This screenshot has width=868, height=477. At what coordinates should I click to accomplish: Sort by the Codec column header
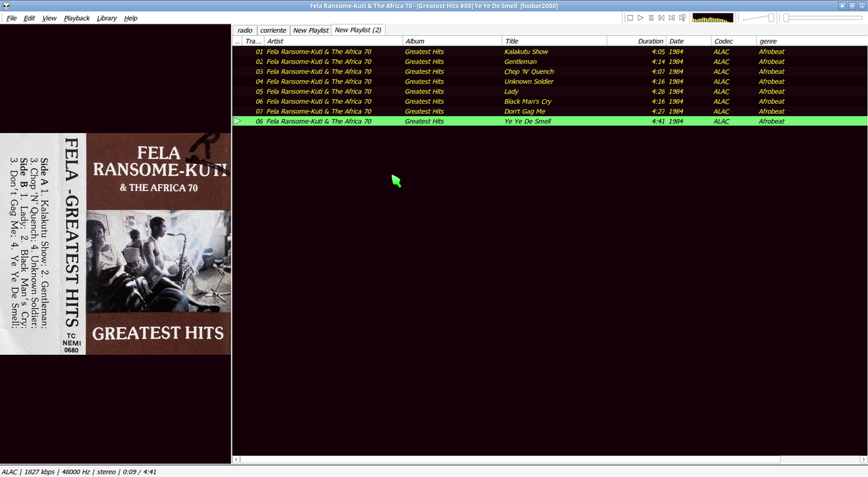tap(734, 41)
